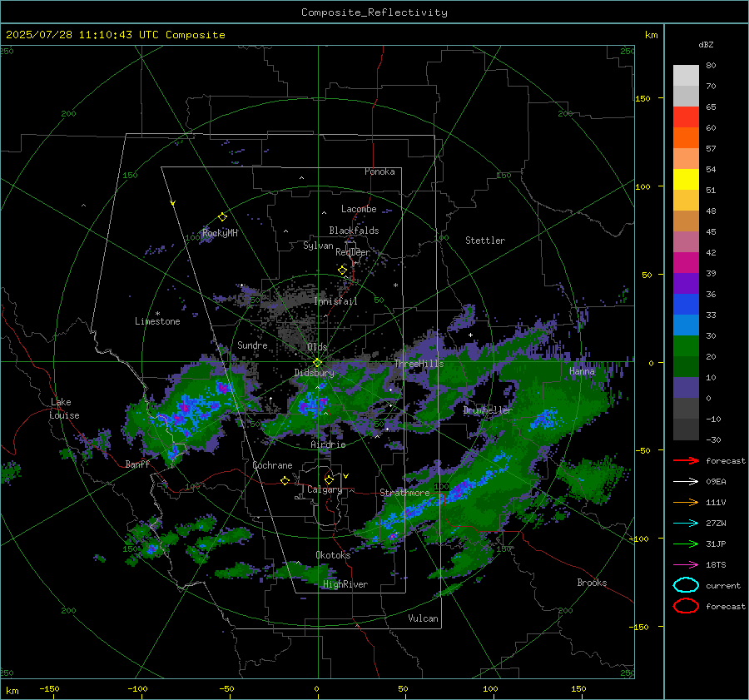749x700 pixels.
Task: Select the orange 111V arrow legend entry
Action: coord(686,502)
